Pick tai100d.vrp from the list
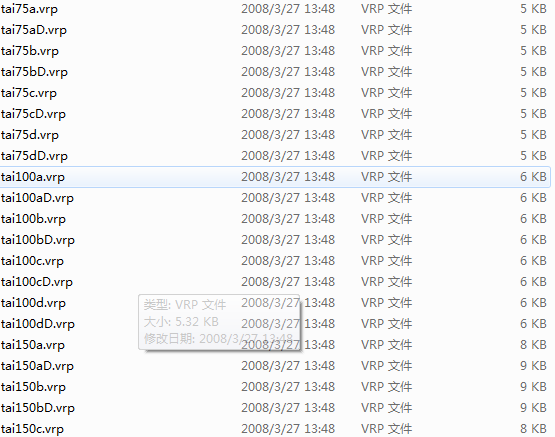The image size is (555, 437). (x=33, y=303)
